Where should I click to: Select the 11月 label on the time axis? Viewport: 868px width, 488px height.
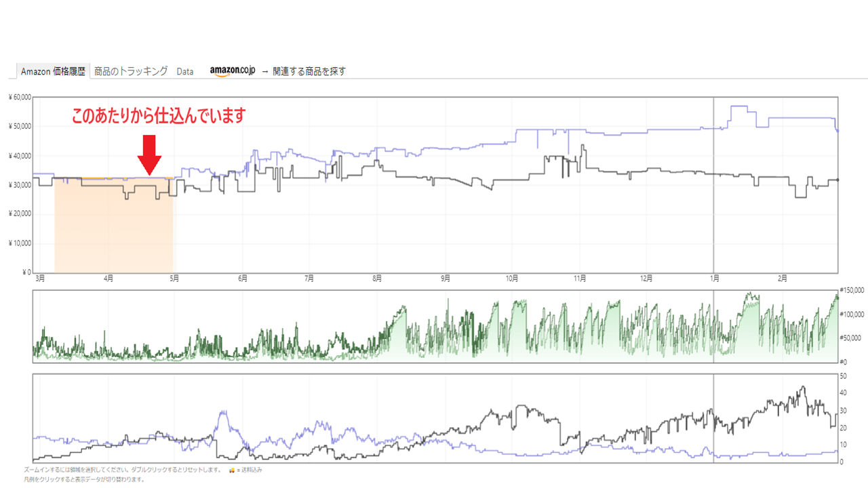[x=579, y=278]
